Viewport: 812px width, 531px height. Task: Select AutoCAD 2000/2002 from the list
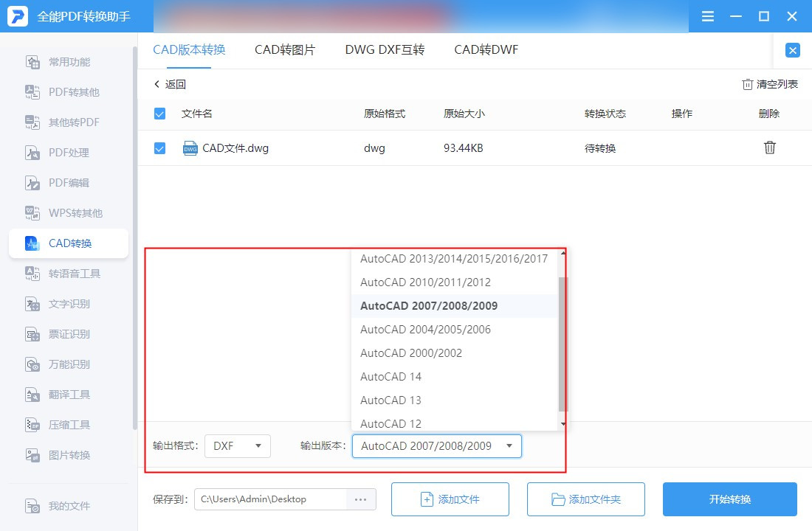(x=412, y=353)
